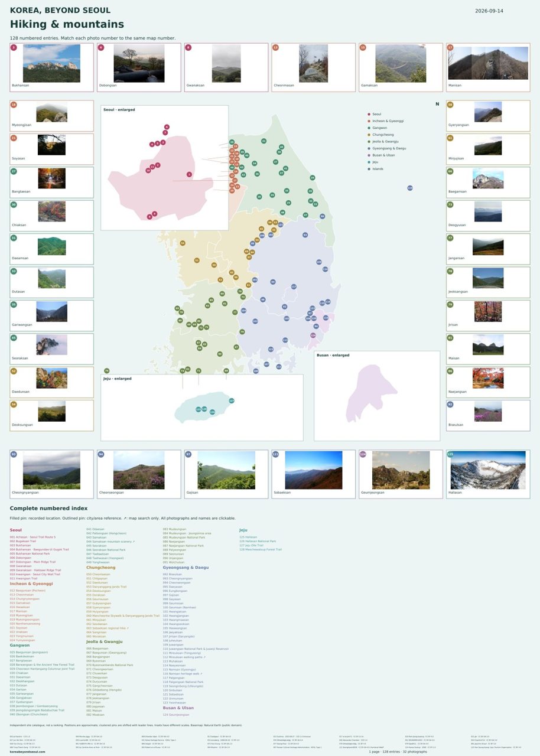Screen dimensions: 540x756
Task: Click pin 1 inside the Seoul inset
Action: [x=189, y=174]
